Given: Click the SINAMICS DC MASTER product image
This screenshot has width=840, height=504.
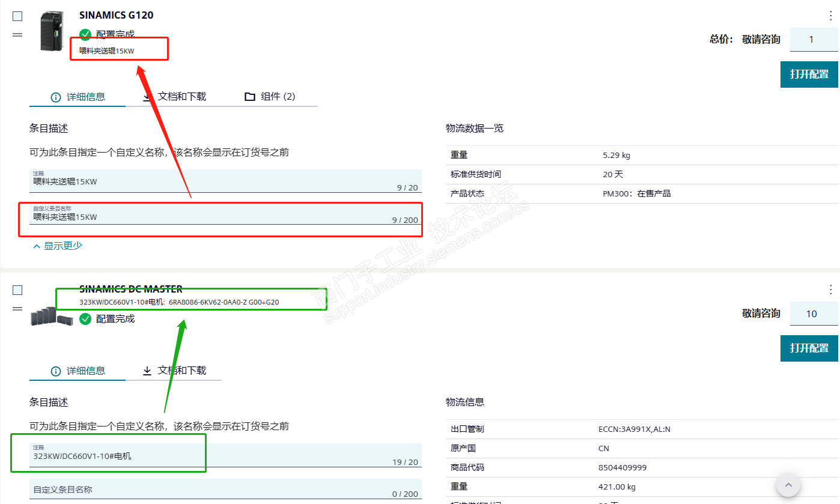Looking at the screenshot, I should pyautogui.click(x=52, y=316).
